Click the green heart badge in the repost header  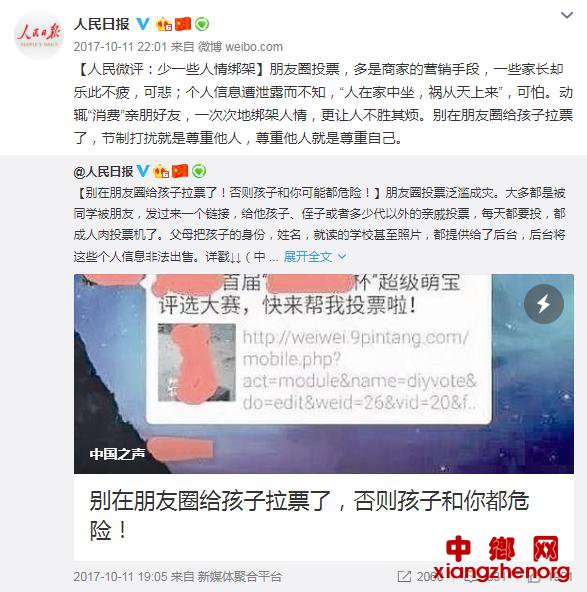199,171
